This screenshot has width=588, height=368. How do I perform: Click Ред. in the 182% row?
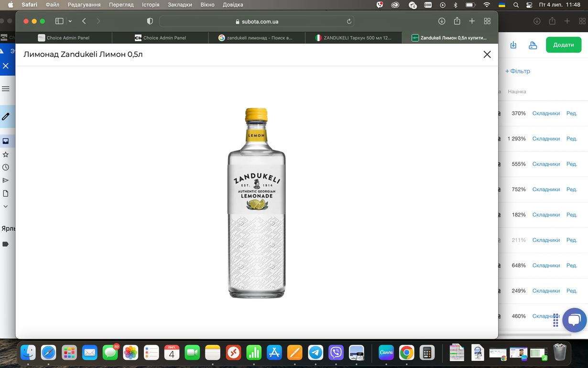click(572, 215)
